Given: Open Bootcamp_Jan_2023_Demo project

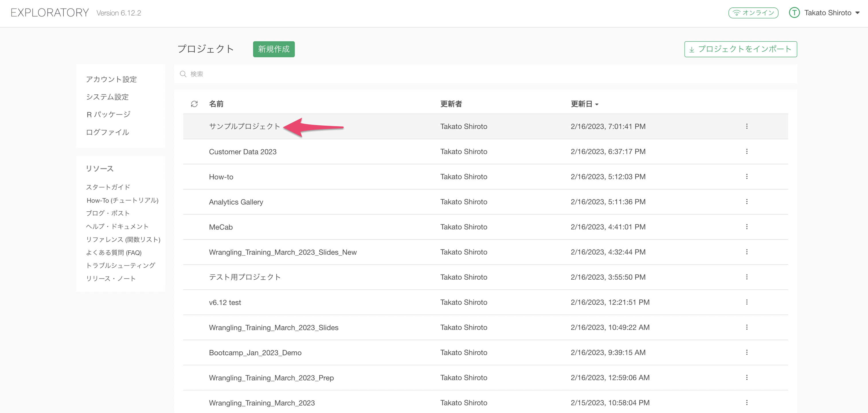Looking at the screenshot, I should (x=255, y=353).
